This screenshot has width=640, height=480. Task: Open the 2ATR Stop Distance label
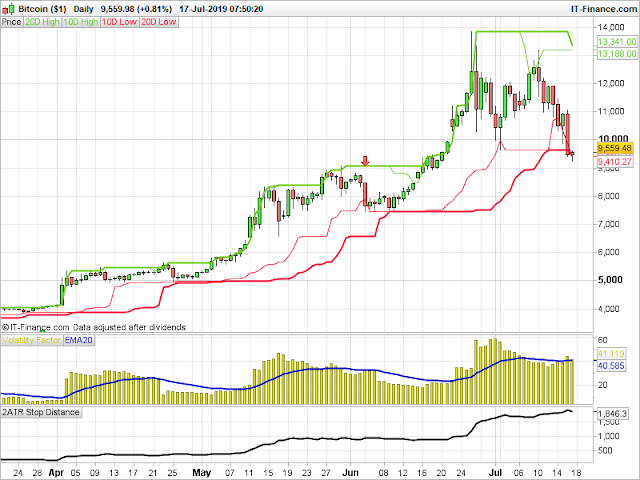pos(40,412)
